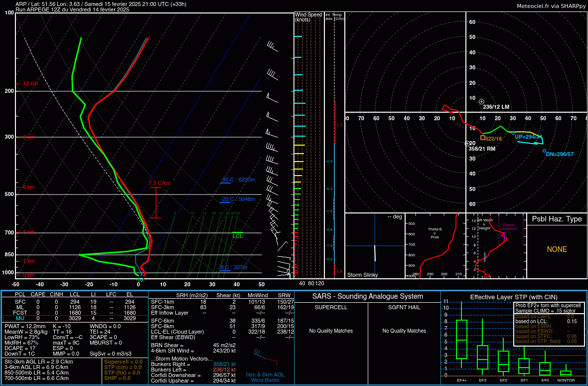Image resolution: width=588 pixels, height=386 pixels.
Task: Choose the FCST parcel row
Action: click(x=75, y=313)
